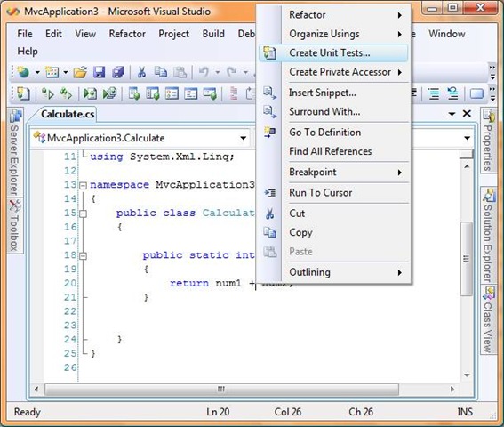Expand the Breakpoint submenu
This screenshot has height=427, width=504.
pos(333,173)
